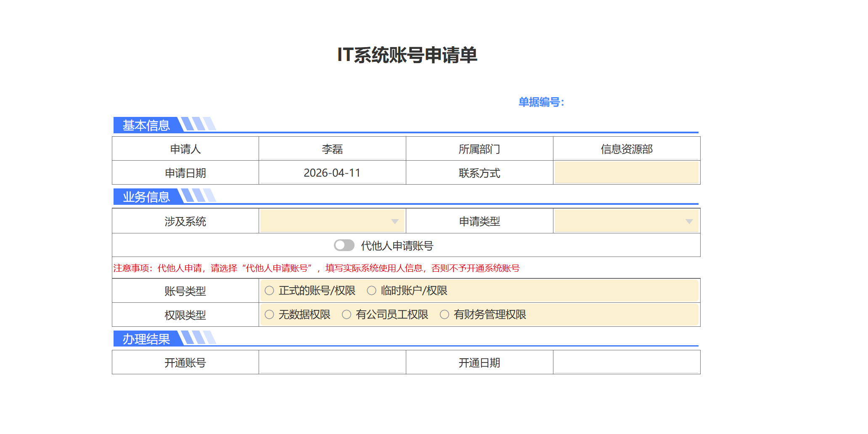The height and width of the screenshot is (434, 868).
Task: Open the 申请类型 dropdown
Action: [x=627, y=220]
